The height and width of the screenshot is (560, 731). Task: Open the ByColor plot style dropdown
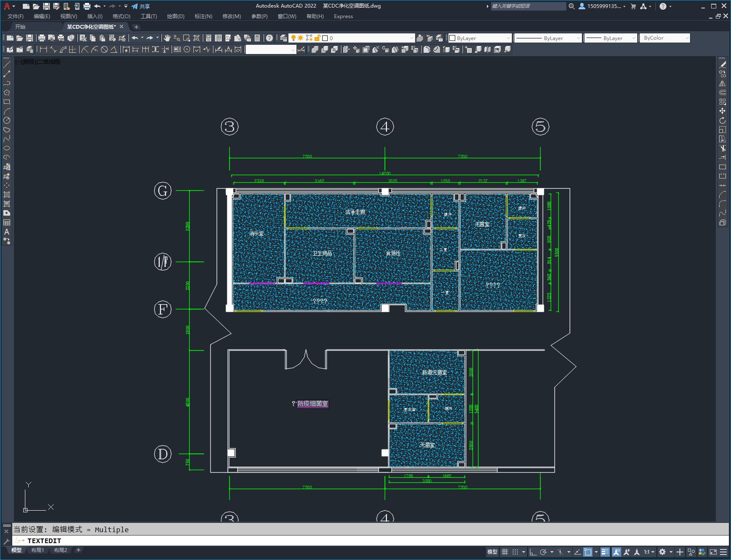pyautogui.click(x=665, y=38)
